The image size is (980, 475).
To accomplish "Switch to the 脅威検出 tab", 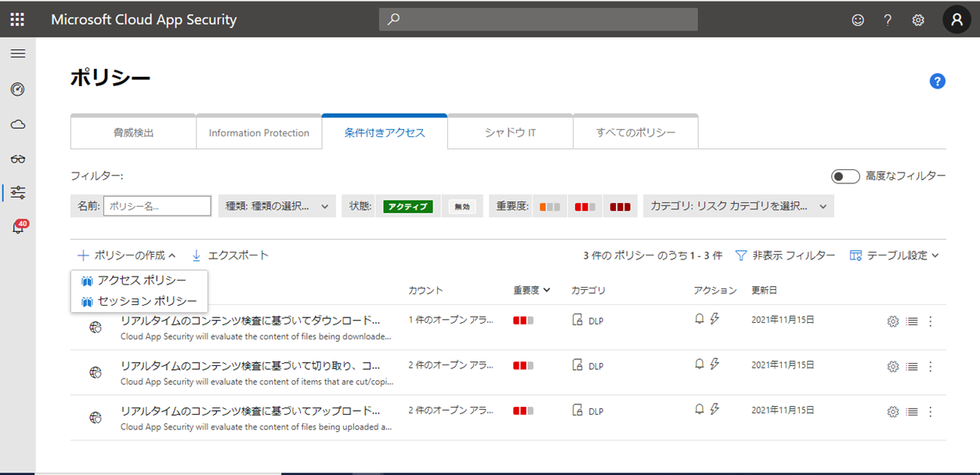I will (133, 132).
